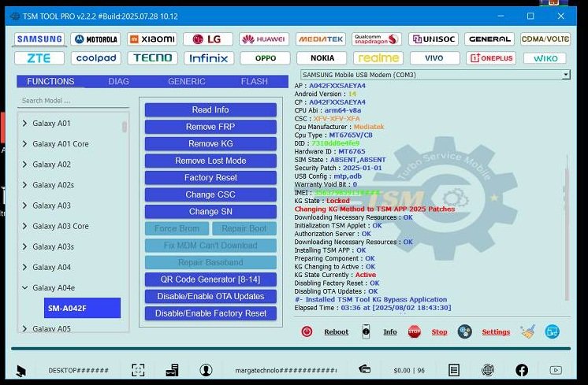This screenshot has height=385, width=588.
Task: Open the Qualcomm Snapdragon section
Action: click(377, 39)
